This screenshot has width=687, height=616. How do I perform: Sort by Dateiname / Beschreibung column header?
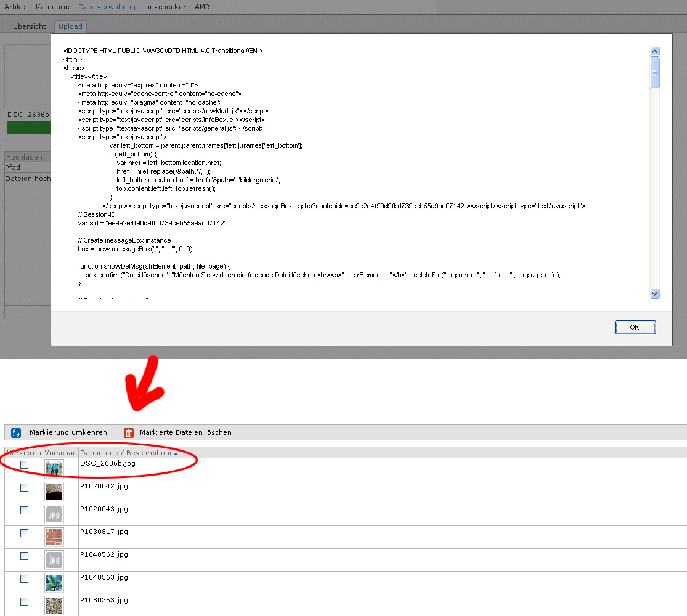point(127,453)
